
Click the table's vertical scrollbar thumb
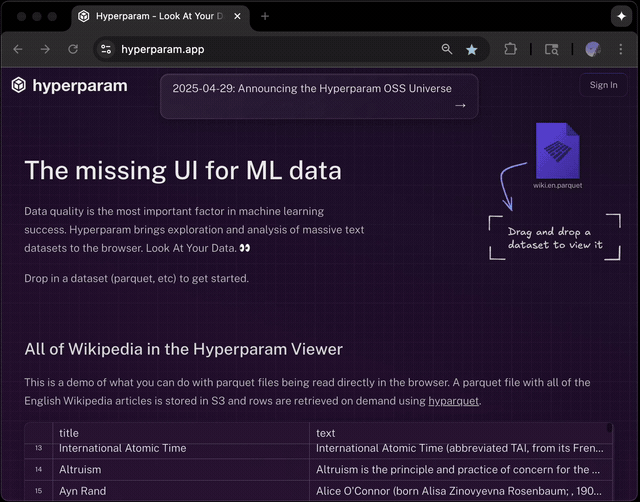click(x=609, y=428)
